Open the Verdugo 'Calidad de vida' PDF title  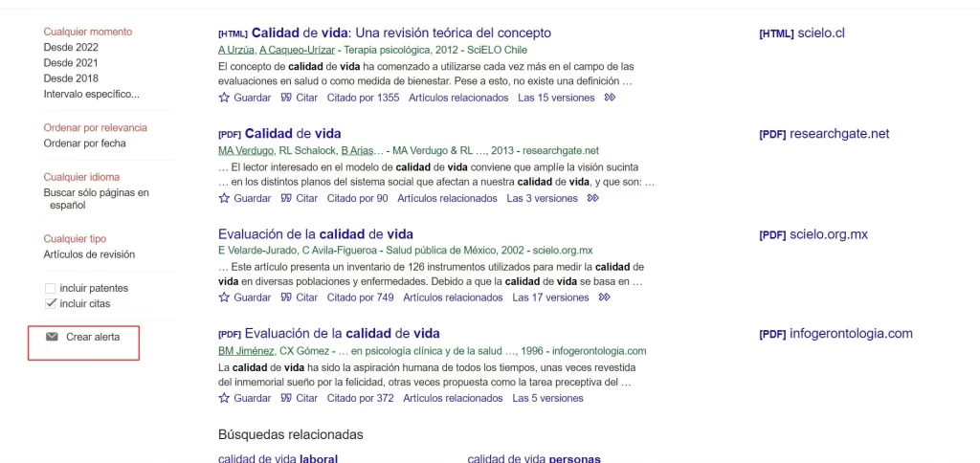[x=293, y=133]
